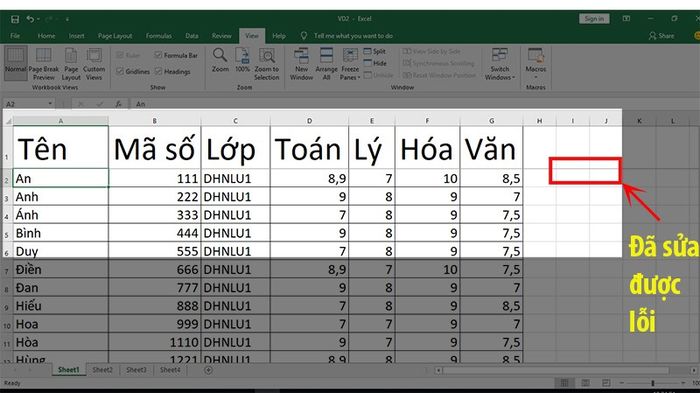
Task: Switch to Normal workbook view in ribbon
Action: (x=16, y=62)
